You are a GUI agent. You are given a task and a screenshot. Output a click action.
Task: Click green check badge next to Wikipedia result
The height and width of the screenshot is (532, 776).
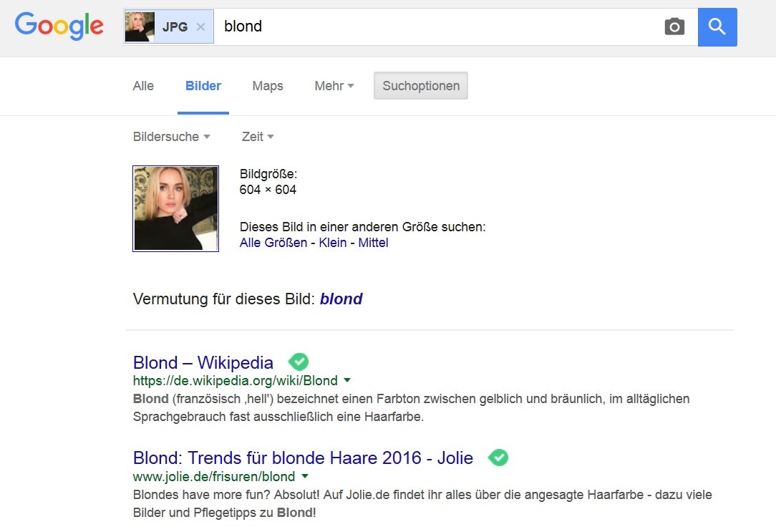point(299,362)
